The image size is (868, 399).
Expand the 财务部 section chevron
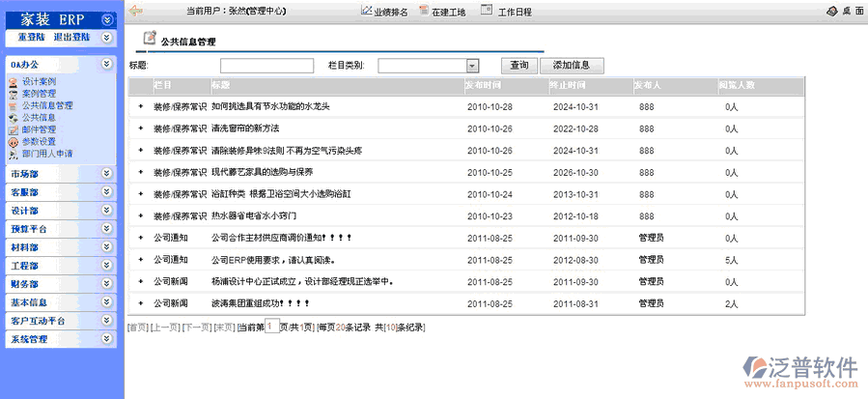[107, 284]
